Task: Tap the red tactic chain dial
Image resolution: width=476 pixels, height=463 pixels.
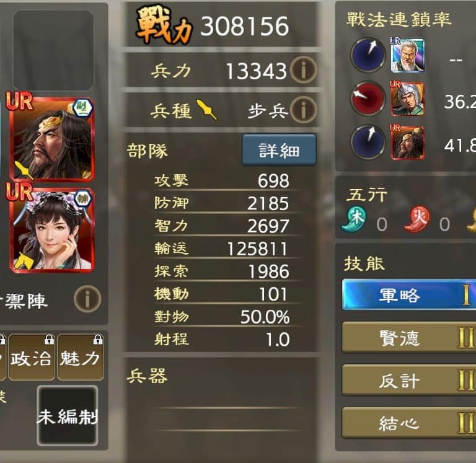Action: click(368, 99)
